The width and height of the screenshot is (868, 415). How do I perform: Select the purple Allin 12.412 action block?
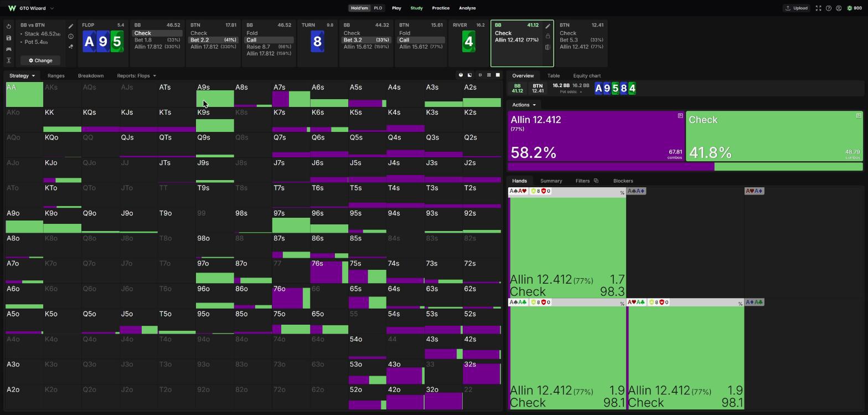tap(596, 136)
